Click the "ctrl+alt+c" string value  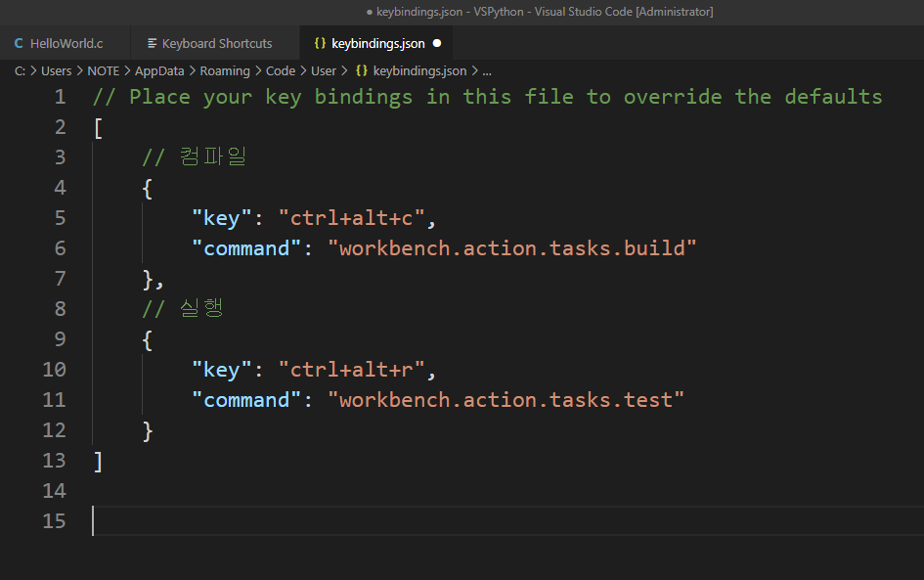pos(351,218)
